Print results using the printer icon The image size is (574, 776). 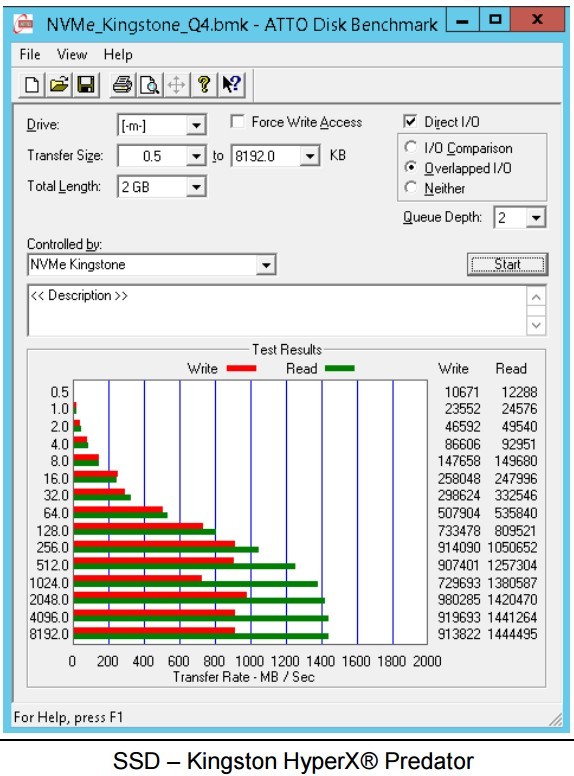(x=122, y=84)
